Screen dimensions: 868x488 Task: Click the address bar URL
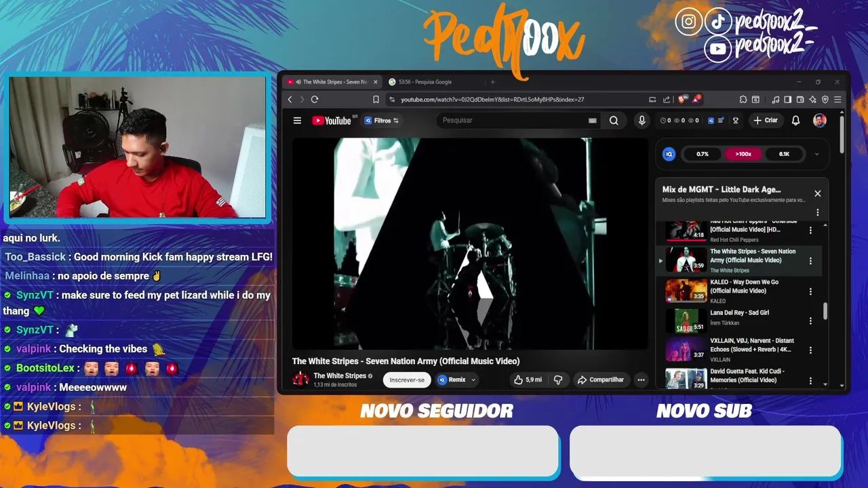click(x=492, y=99)
